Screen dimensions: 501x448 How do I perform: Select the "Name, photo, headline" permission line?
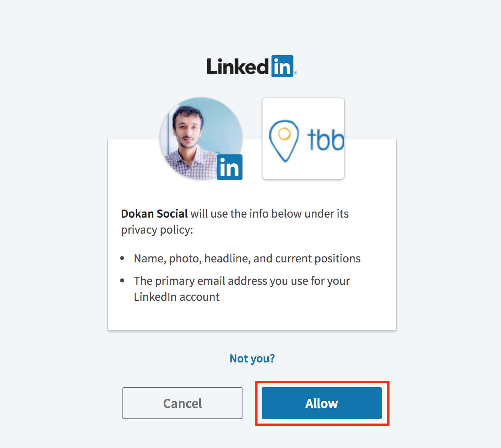click(x=247, y=259)
